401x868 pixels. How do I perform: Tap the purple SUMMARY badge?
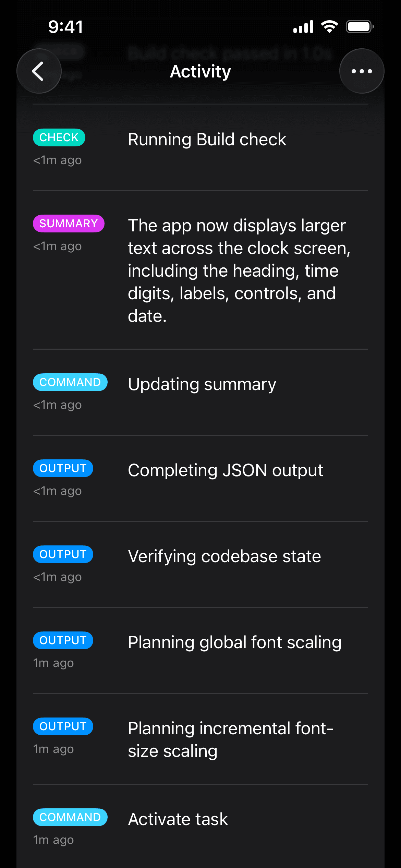click(x=68, y=223)
